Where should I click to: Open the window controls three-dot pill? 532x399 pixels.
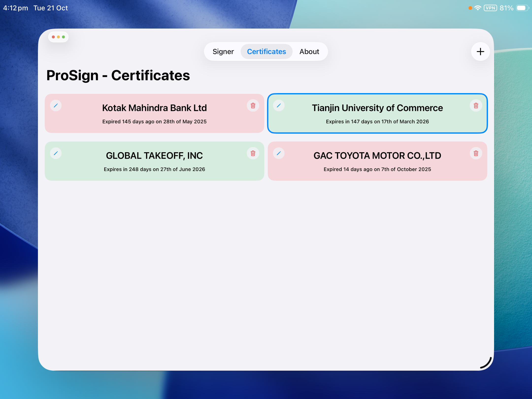[58, 37]
